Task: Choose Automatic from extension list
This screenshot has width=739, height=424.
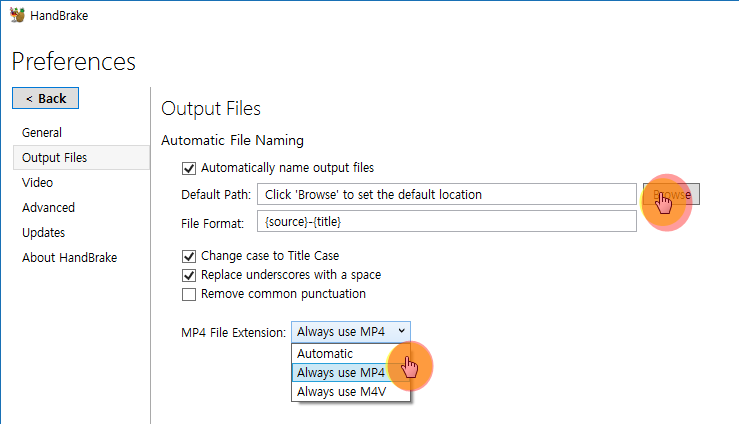Action: [351, 353]
